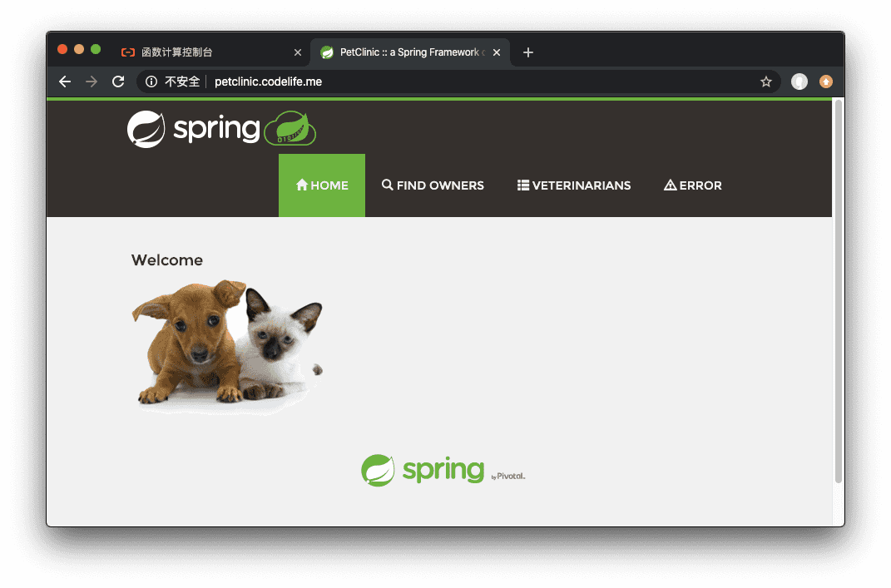This screenshot has height=588, width=891.
Task: Click the house icon on the HOME tab
Action: (x=303, y=185)
